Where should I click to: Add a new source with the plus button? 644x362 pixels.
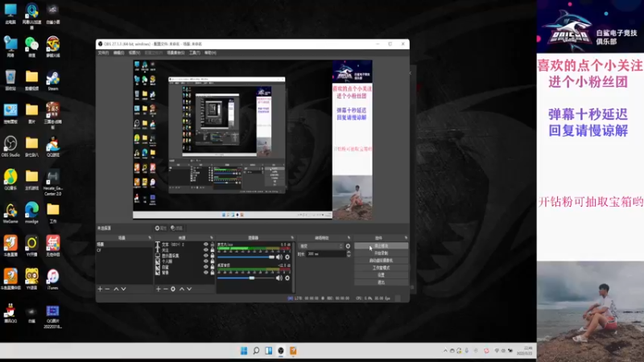[x=158, y=289]
